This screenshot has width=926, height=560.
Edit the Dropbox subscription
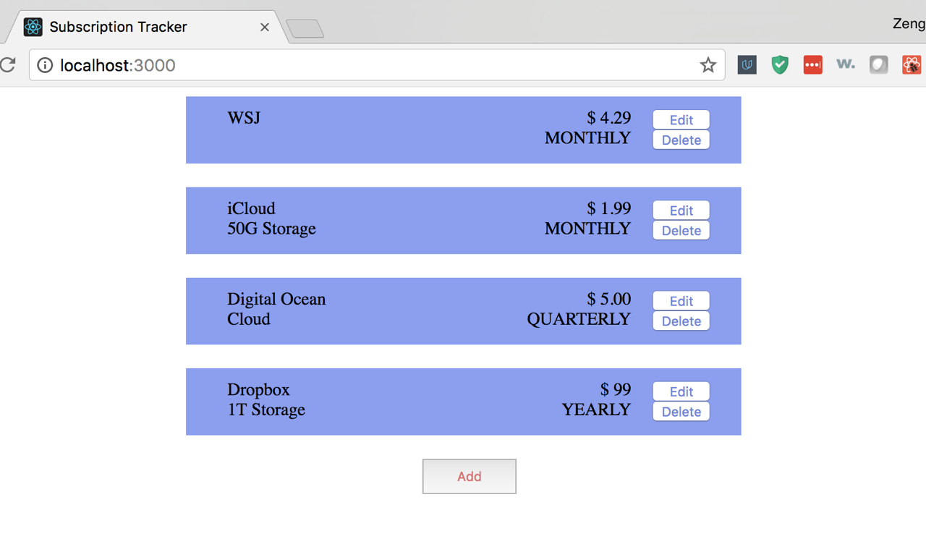coord(681,391)
